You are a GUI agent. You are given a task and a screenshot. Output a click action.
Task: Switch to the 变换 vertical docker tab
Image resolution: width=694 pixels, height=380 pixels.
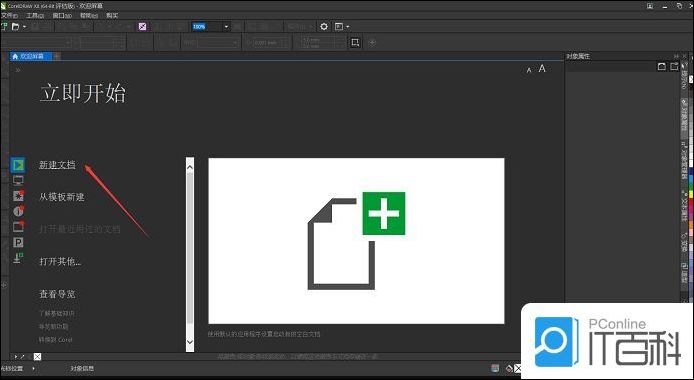pos(684,243)
